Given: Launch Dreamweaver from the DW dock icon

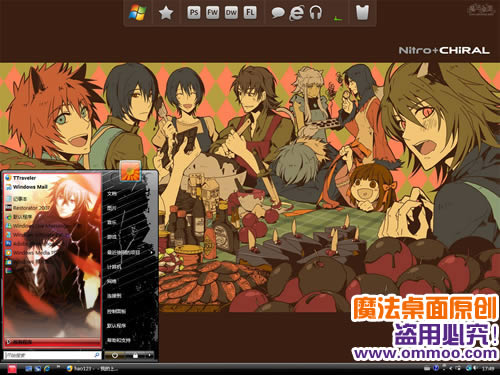Looking at the screenshot, I should coord(231,13).
